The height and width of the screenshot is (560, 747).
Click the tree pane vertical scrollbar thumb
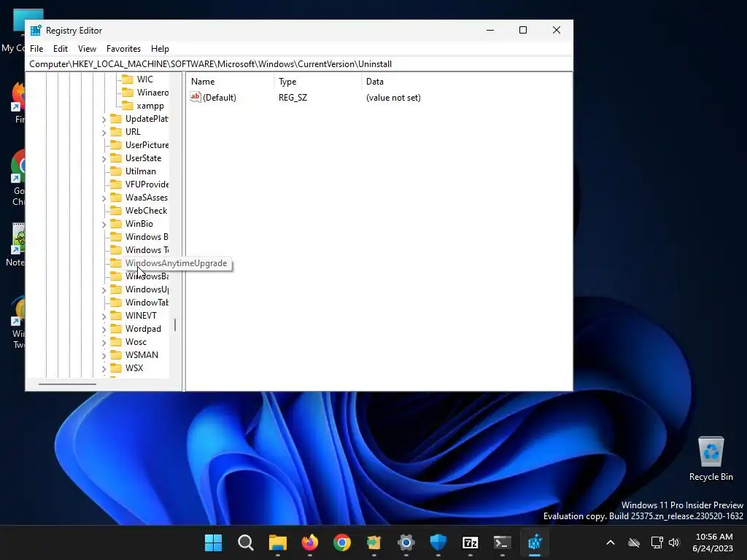pos(175,324)
